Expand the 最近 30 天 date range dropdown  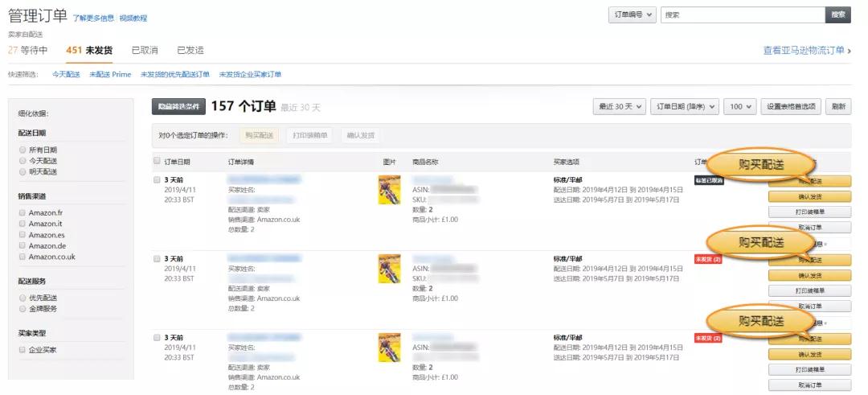coord(619,107)
